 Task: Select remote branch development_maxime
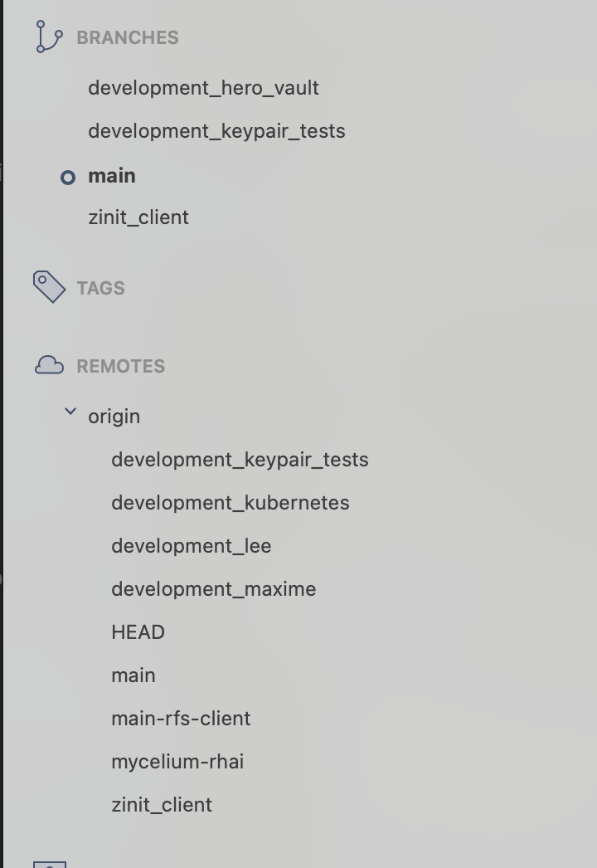click(214, 589)
